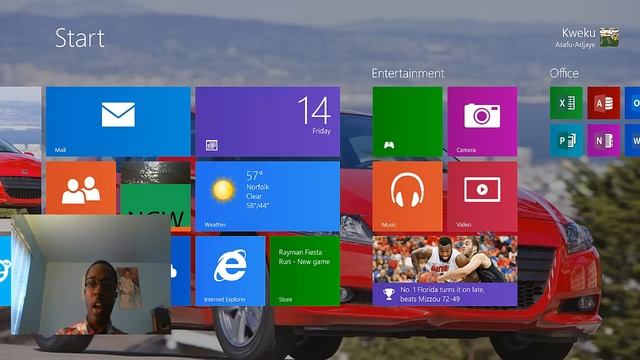Launch the Access tile in Office group

pyautogui.click(x=604, y=103)
